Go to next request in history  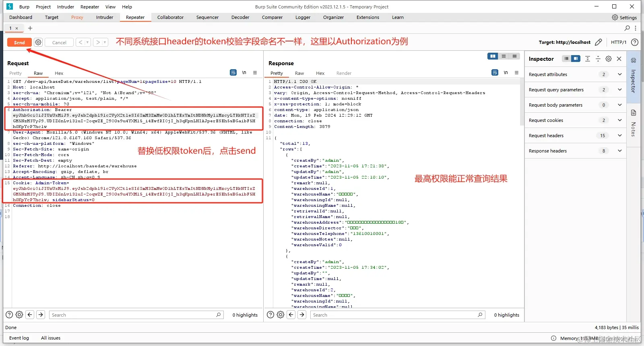(x=98, y=42)
